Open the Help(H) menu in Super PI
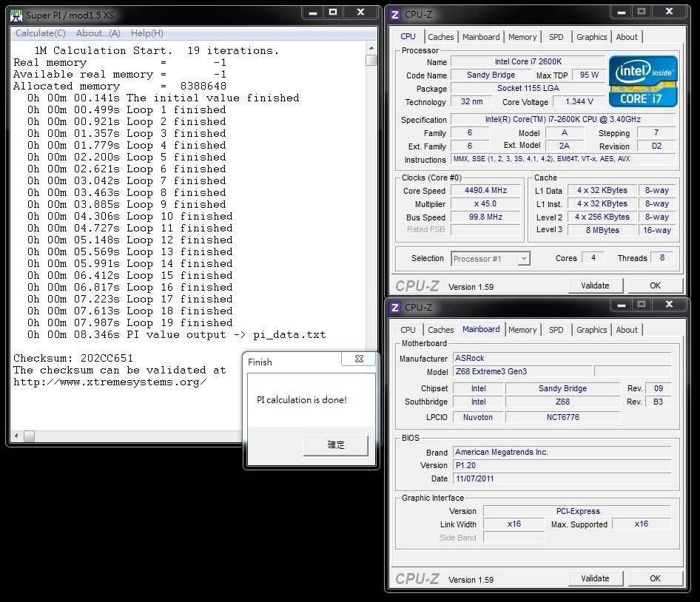 tap(147, 33)
